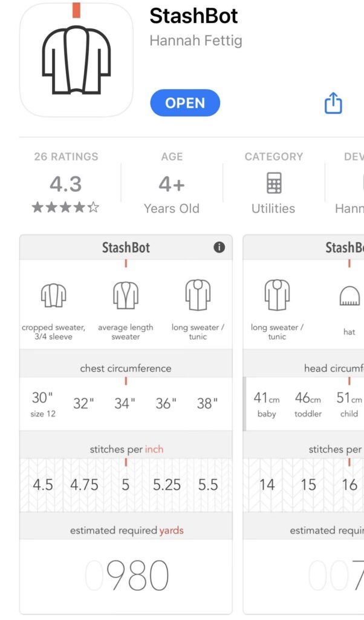
Task: Tap the 4+ Years Old age info
Action: (172, 182)
